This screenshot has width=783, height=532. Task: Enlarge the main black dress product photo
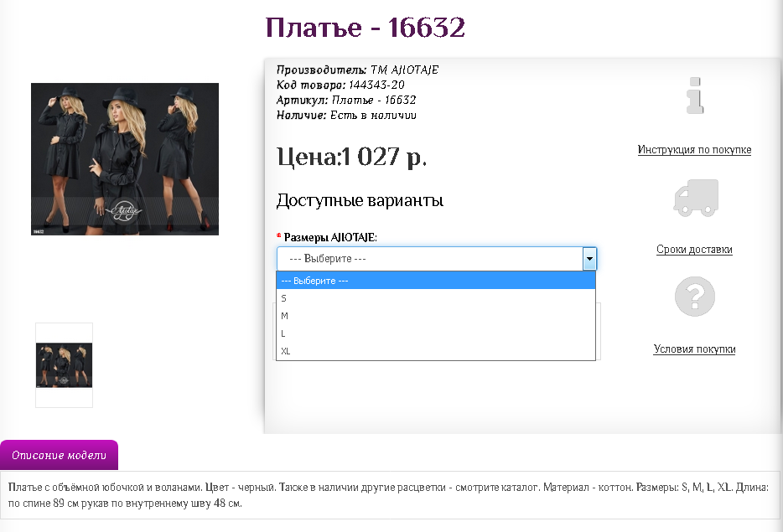[x=125, y=159]
